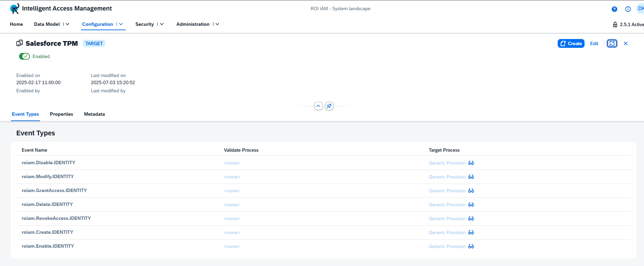This screenshot has height=266, width=644.
Task: Open Generic Provision link for roiam.GrantAccess.IDENTITY
Action: click(447, 191)
